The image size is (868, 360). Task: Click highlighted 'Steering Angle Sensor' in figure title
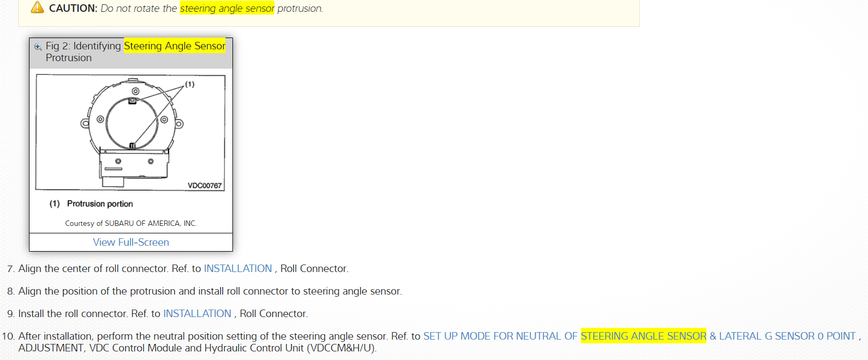click(174, 46)
